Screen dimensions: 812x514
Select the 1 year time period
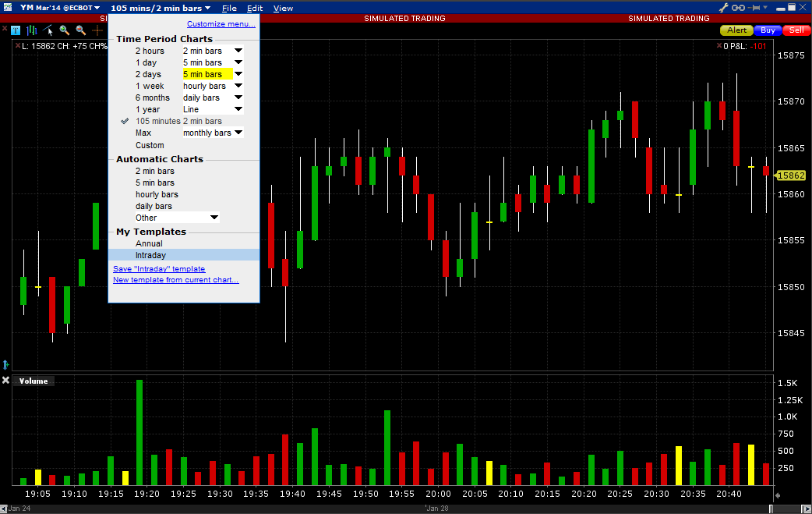pos(147,109)
